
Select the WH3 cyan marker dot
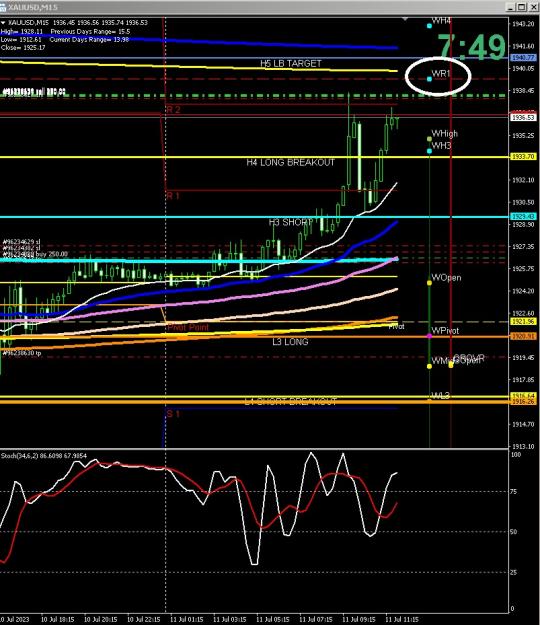[429, 151]
